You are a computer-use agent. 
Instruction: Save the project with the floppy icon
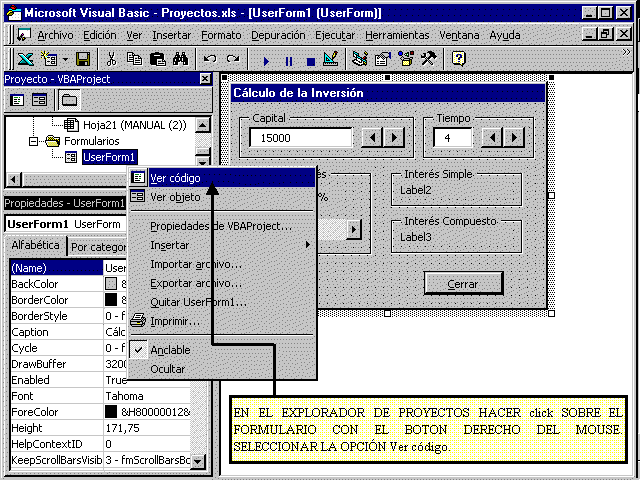(x=83, y=60)
